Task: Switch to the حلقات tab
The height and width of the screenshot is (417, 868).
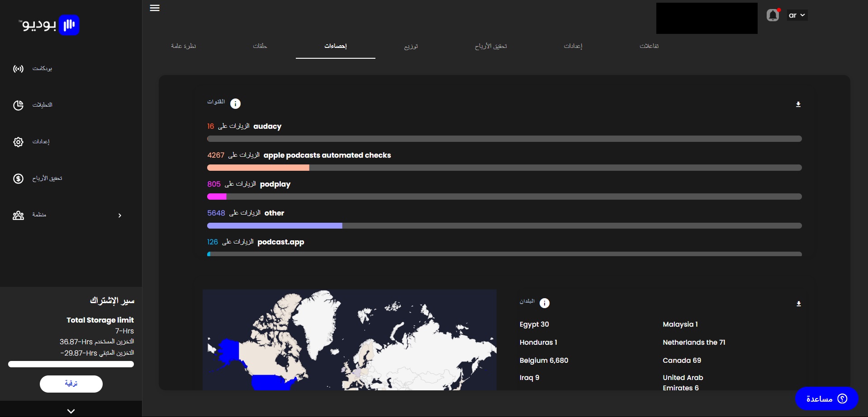Action: (x=260, y=46)
